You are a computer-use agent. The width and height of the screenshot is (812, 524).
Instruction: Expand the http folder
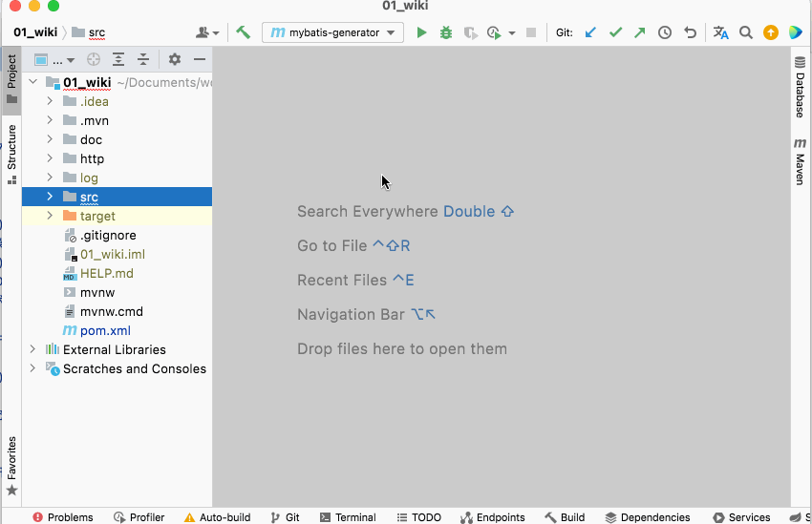coord(50,158)
